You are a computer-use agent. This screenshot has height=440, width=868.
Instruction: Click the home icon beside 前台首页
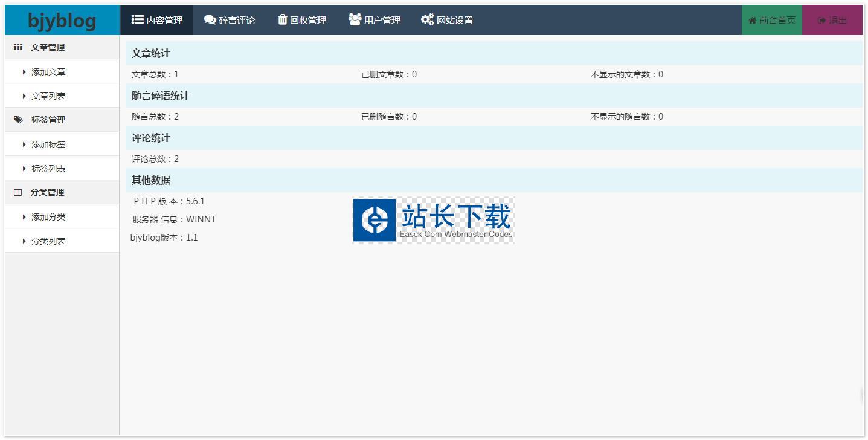coord(752,21)
